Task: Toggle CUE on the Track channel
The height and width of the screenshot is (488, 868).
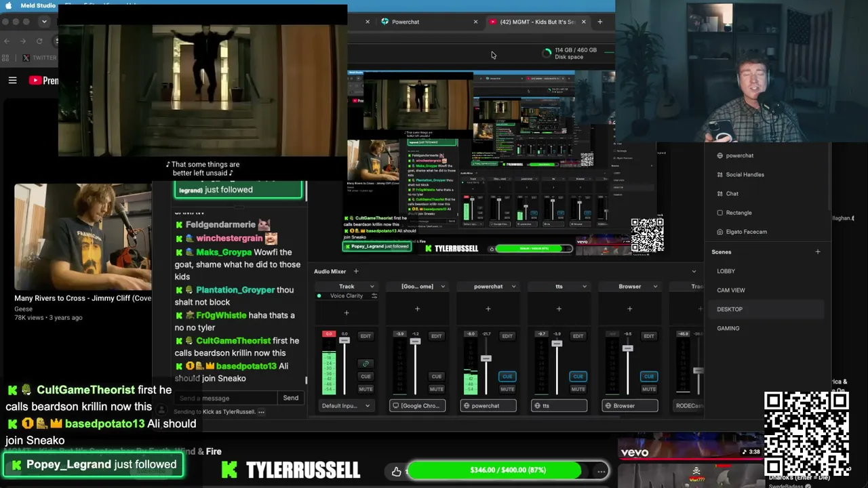Action: click(366, 376)
